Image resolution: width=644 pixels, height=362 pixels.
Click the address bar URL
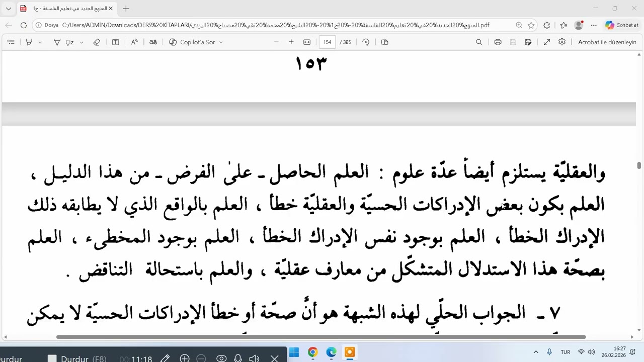click(276, 25)
